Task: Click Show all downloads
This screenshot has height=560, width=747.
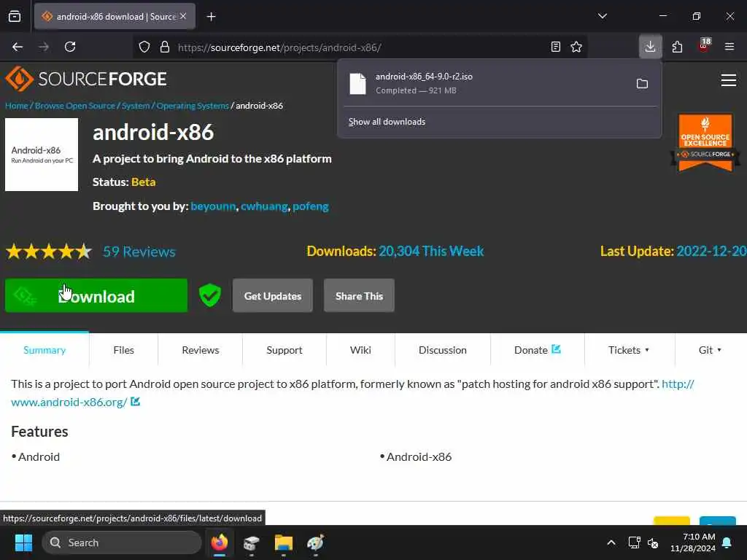Action: 387,122
